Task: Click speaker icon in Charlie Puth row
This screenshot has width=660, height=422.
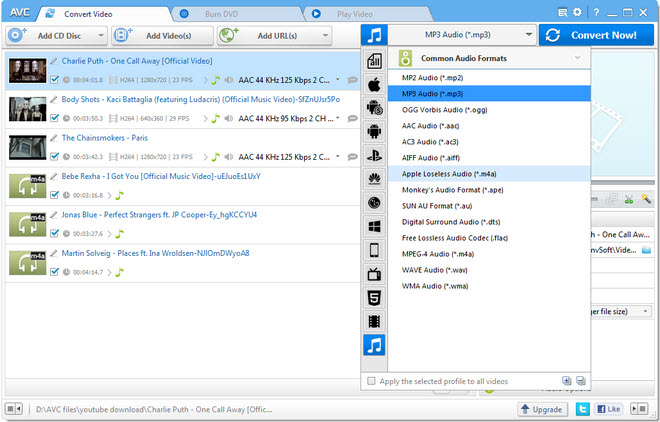Action: [x=229, y=80]
